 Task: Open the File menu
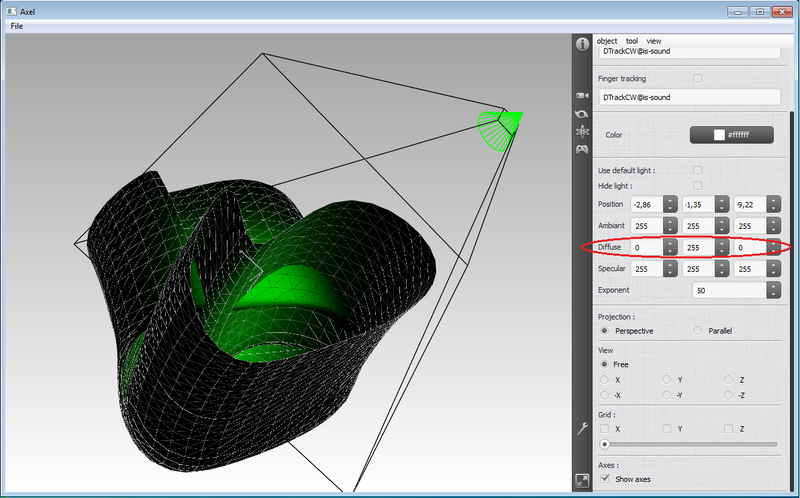(x=17, y=26)
